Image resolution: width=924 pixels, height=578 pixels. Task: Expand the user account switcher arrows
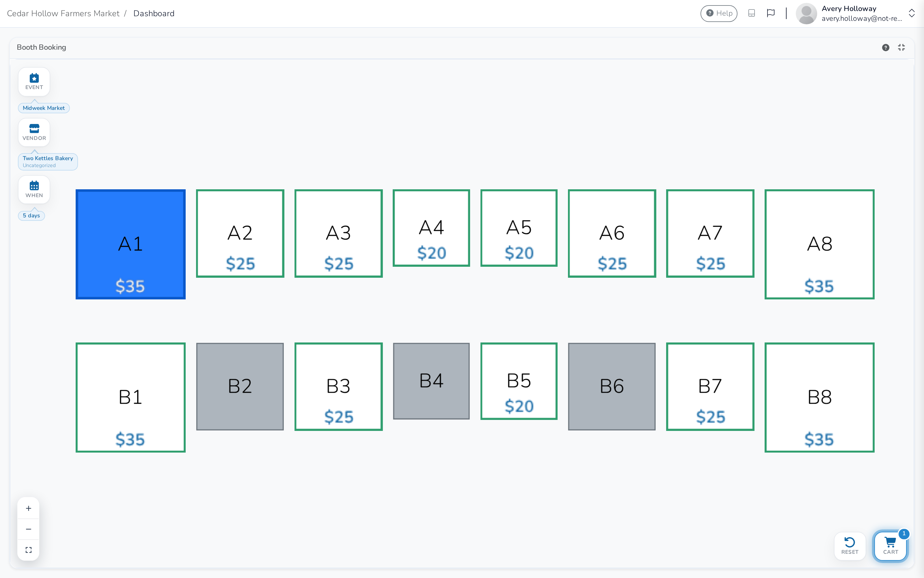pyautogui.click(x=911, y=13)
